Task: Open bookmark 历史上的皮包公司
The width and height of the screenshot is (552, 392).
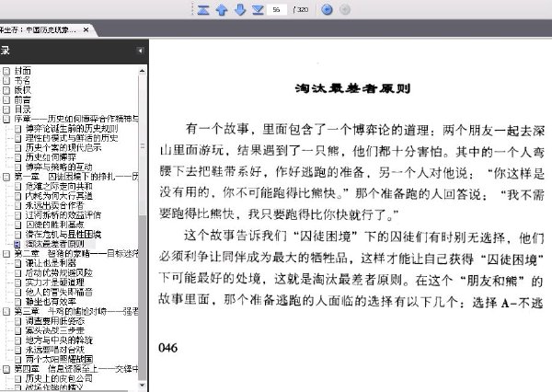Action: pos(59,378)
